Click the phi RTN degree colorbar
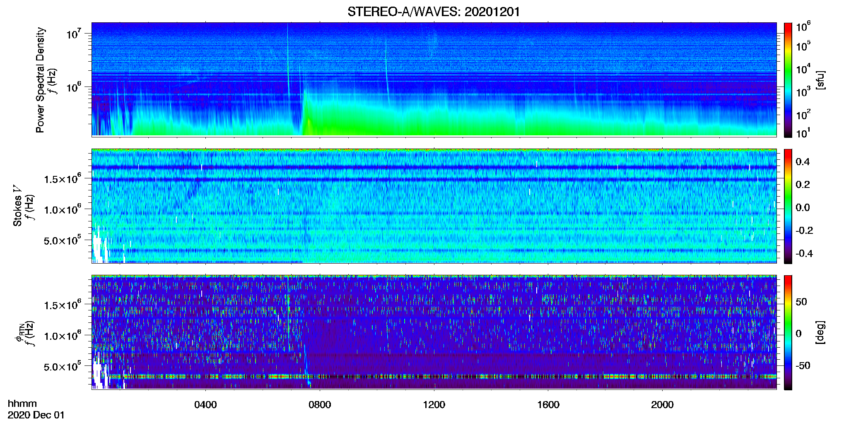The width and height of the screenshot is (868, 447). tap(788, 332)
